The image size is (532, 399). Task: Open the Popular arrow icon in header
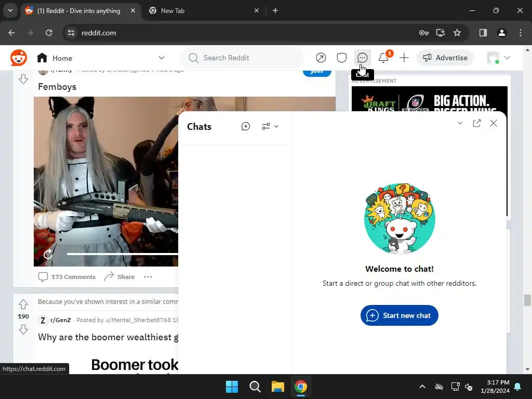[321, 58]
